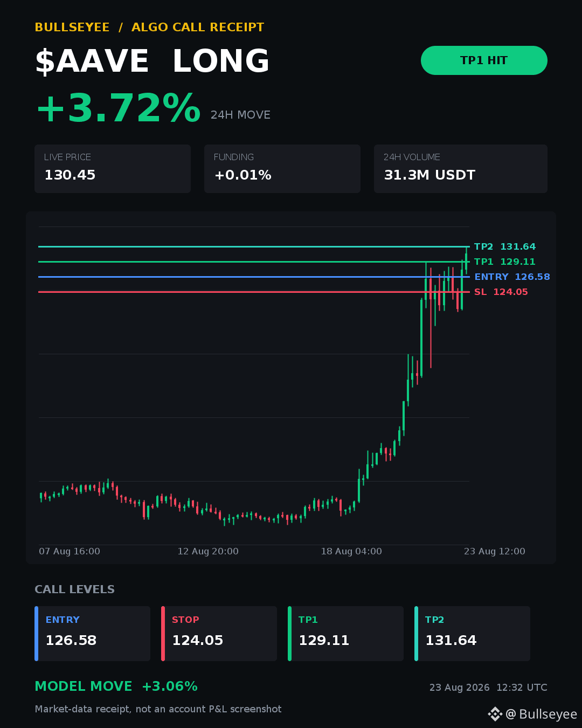The height and width of the screenshot is (728, 582).
Task: Click the CALL LEVELS section heading
Action: coord(75,589)
